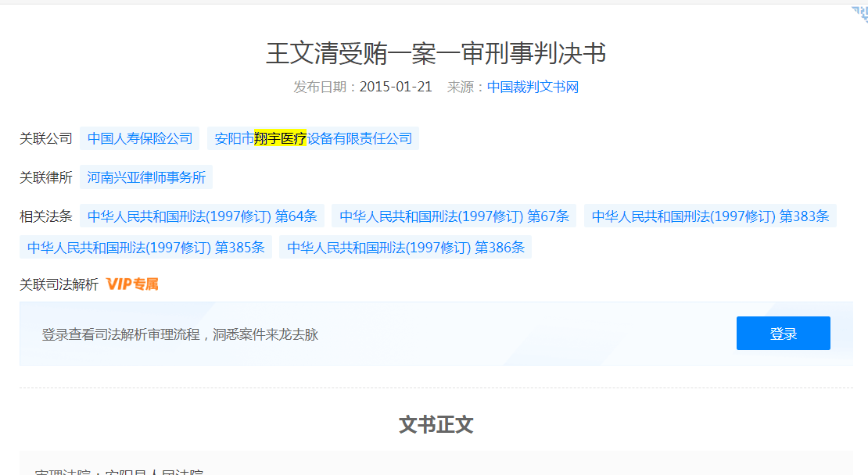
Task: Open 刑法(1997修订) 第386条 link
Action: click(405, 248)
